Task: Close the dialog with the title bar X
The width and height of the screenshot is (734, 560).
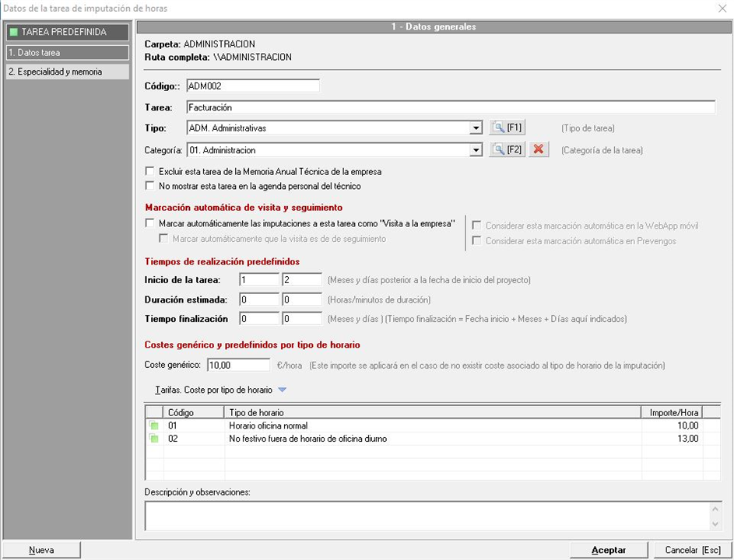Action: [722, 8]
